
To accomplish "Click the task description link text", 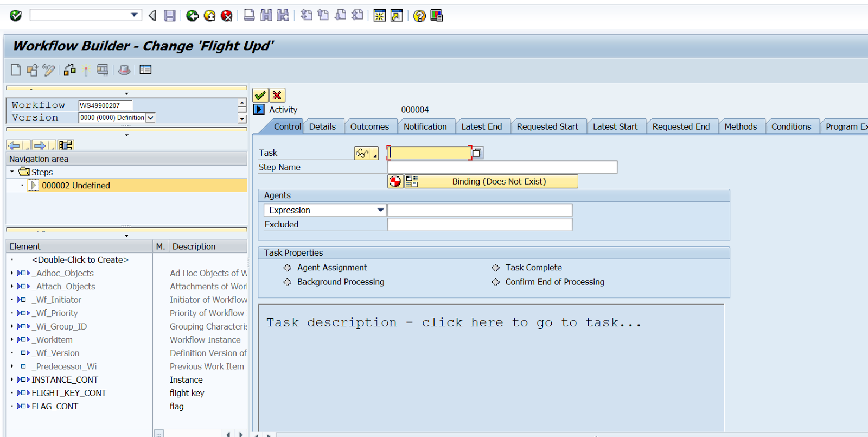I will [x=453, y=322].
